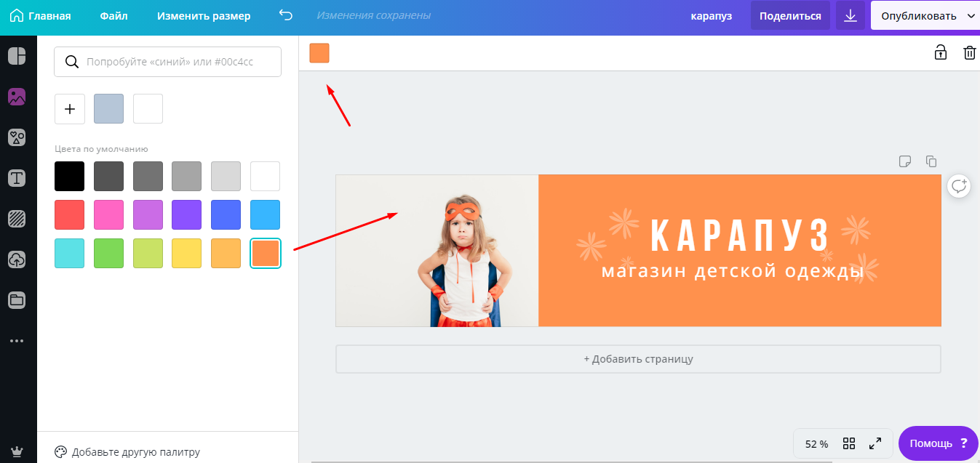
Task: Open the grid view icon
Action: coord(849,443)
